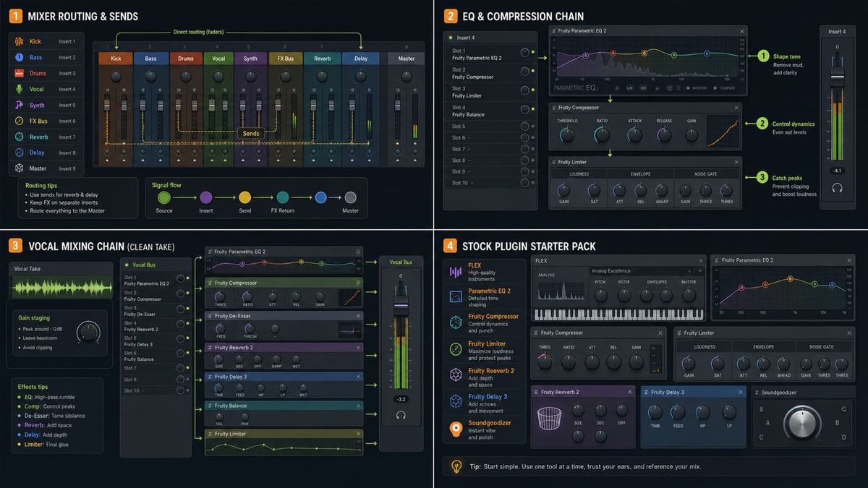Click the FLEX piano keyboard
868x488 pixels.
[618, 314]
